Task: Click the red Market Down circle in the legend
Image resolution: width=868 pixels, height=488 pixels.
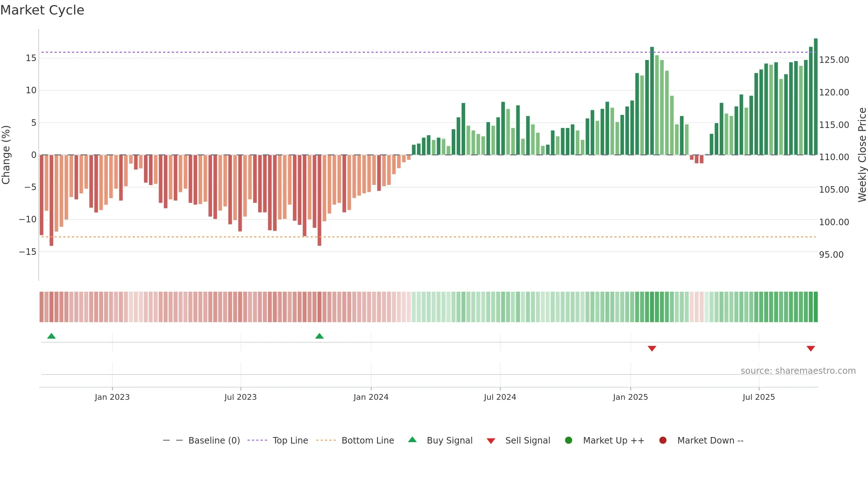Action: (663, 440)
